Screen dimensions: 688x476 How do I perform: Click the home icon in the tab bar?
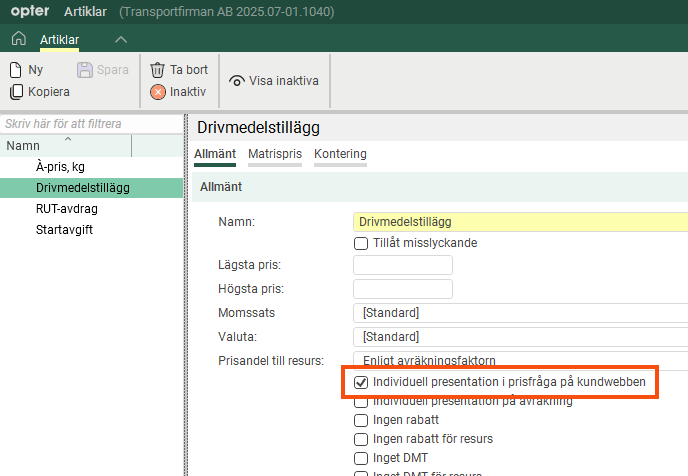tap(18, 39)
